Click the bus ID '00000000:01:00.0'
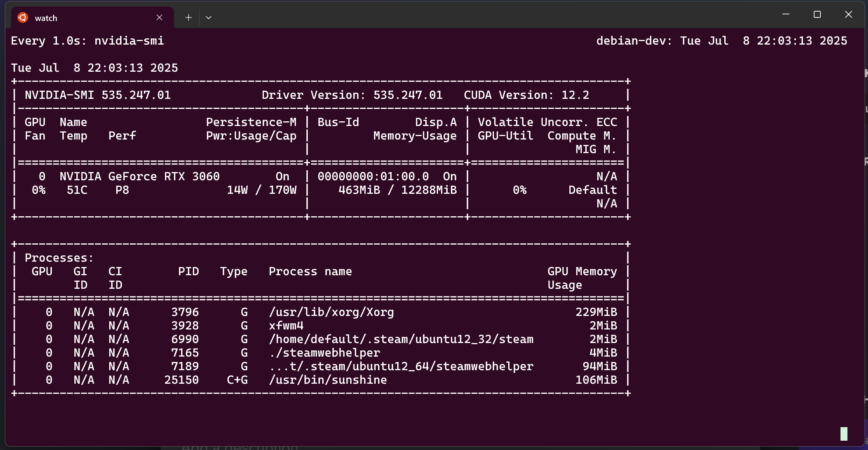868x450 pixels. pos(373,176)
